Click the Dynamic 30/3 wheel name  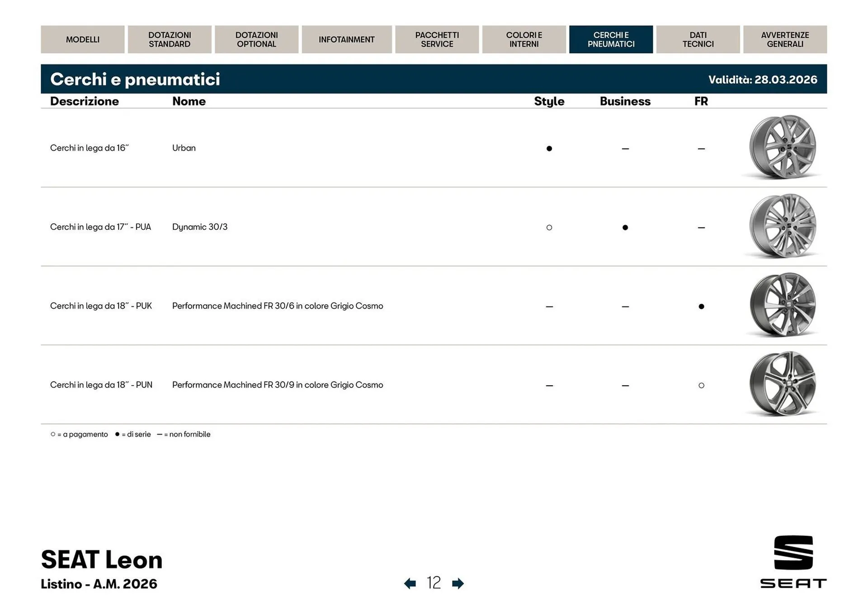tap(200, 227)
